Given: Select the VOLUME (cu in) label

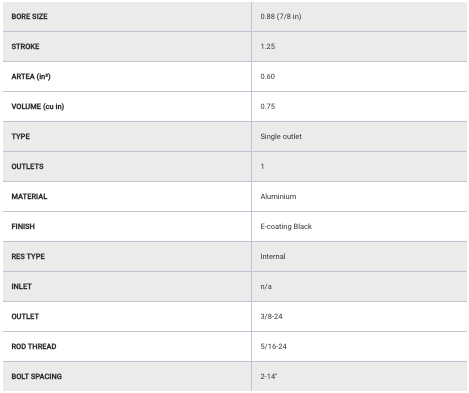Looking at the screenshot, I should pyautogui.click(x=38, y=106).
